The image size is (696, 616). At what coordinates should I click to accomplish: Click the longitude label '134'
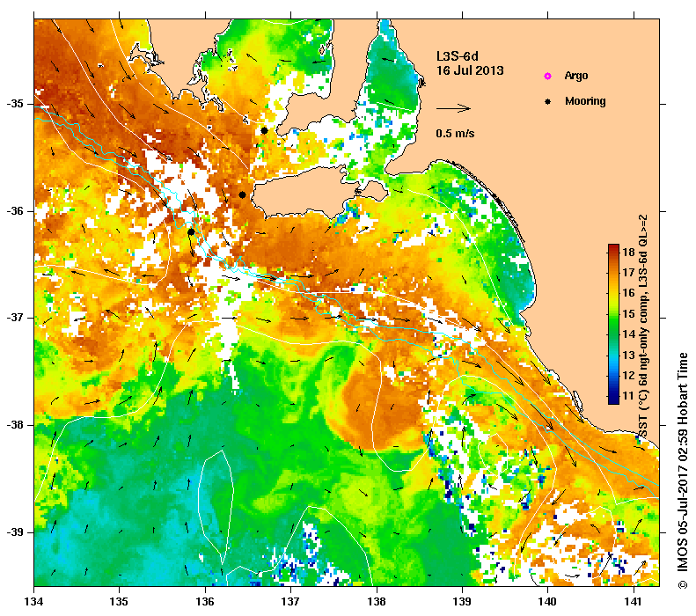tap(33, 602)
